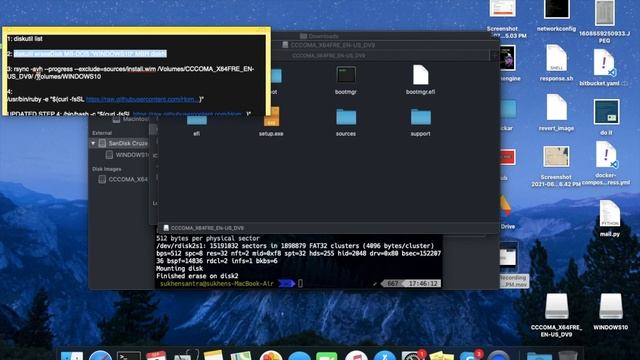The width and height of the screenshot is (640, 360).
Task: Select the docker-compose yml file on the desktop
Action: tap(606, 163)
